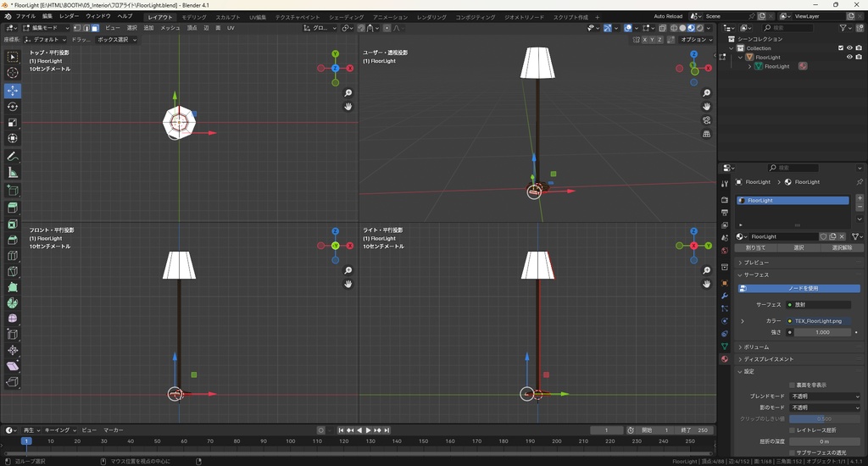Open the ファイル menu
The height and width of the screenshot is (466, 868).
click(x=25, y=16)
